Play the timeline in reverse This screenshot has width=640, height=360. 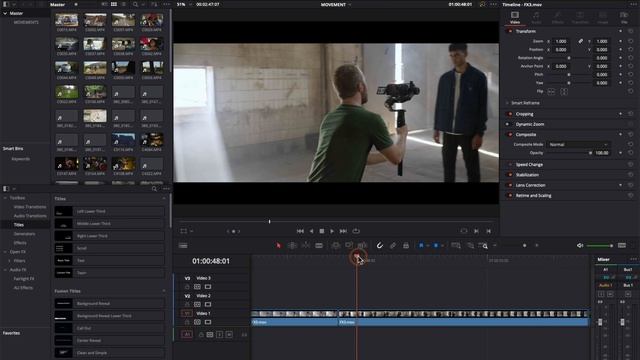pos(311,231)
